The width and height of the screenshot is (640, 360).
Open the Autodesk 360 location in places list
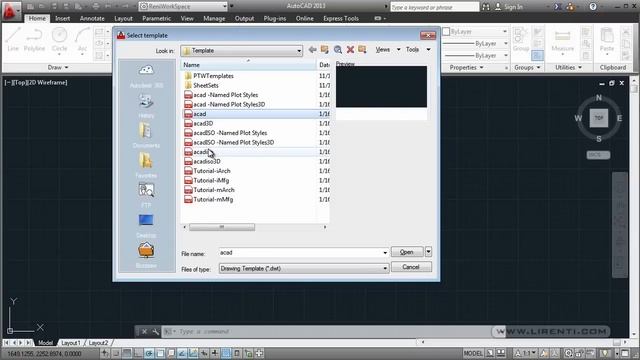tap(146, 76)
